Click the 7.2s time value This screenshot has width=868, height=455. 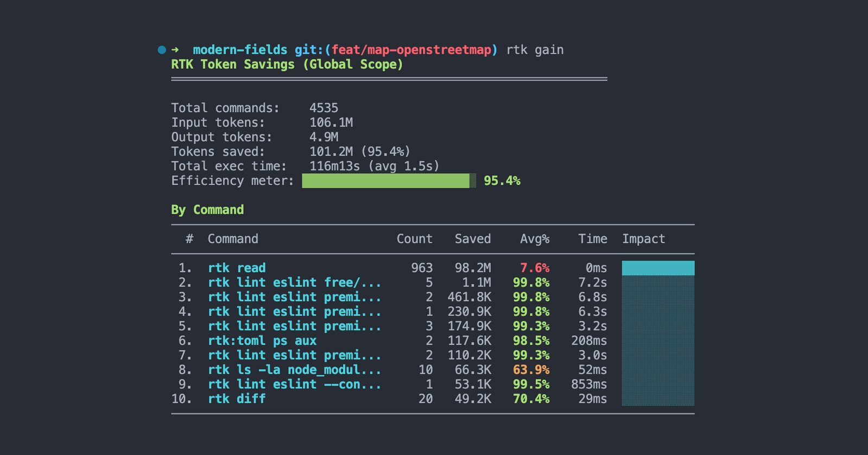pyautogui.click(x=593, y=283)
